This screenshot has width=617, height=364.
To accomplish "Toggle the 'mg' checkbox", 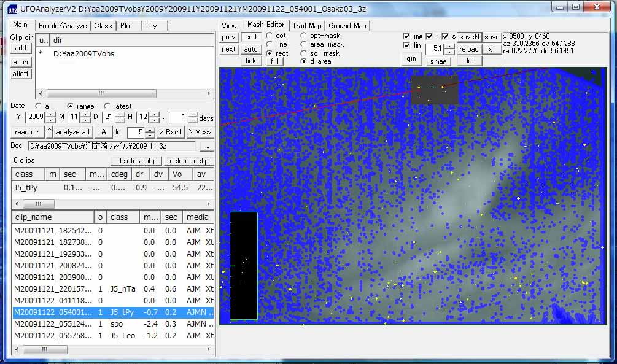I will (x=406, y=36).
